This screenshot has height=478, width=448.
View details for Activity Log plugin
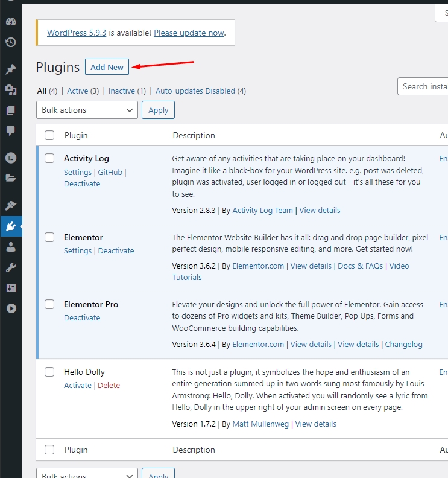(x=320, y=211)
